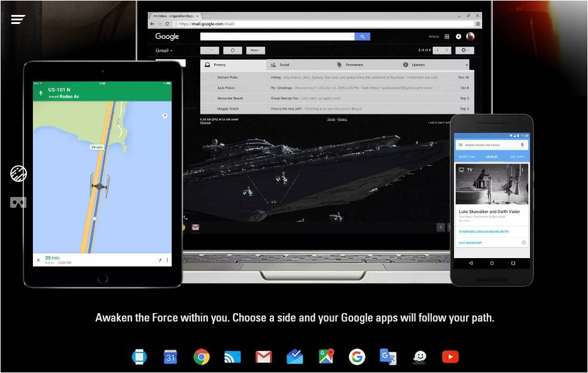Tick the checkbox for Maggie Walsh email
The width and height of the screenshot is (588, 373).
tap(205, 109)
